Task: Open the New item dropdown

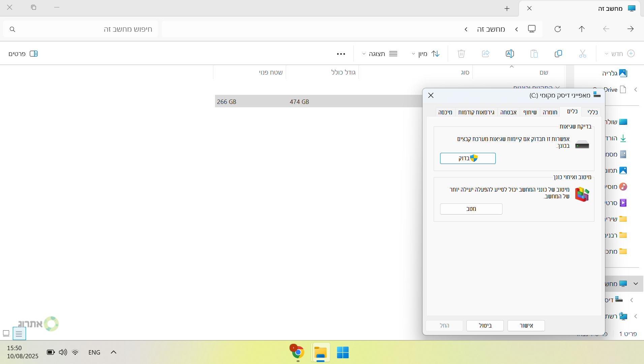Action: pos(620,54)
